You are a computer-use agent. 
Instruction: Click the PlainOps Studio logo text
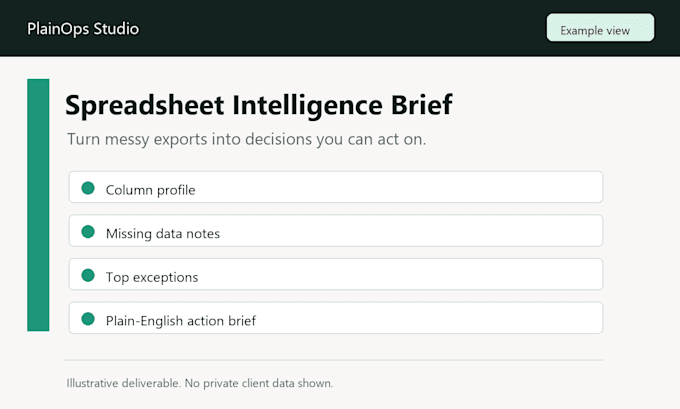[83, 29]
